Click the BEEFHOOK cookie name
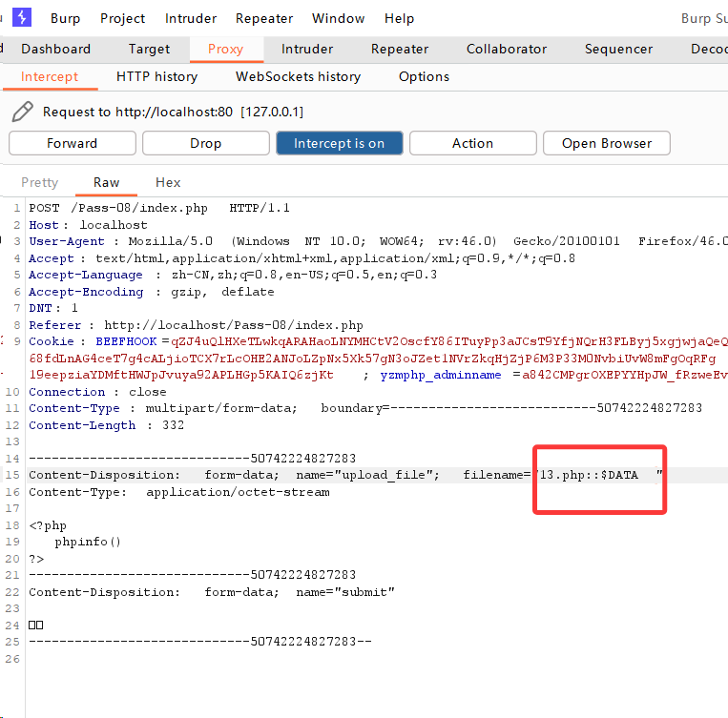Screen dimensions: 728x718 pyautogui.click(x=126, y=341)
